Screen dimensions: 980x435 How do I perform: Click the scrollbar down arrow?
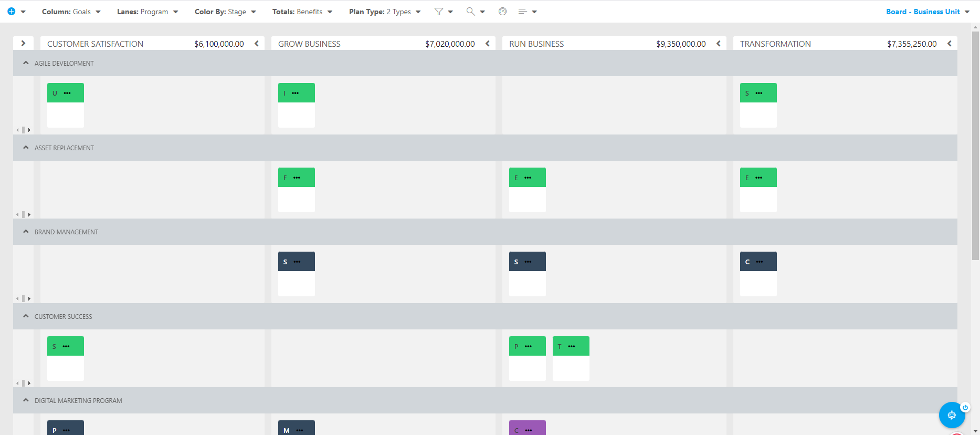click(x=975, y=431)
